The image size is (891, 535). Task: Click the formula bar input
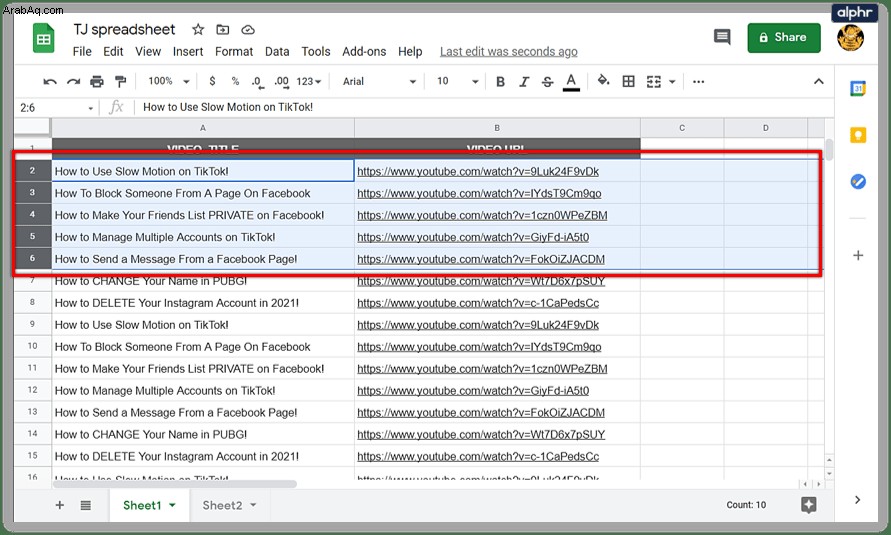(x=483, y=107)
